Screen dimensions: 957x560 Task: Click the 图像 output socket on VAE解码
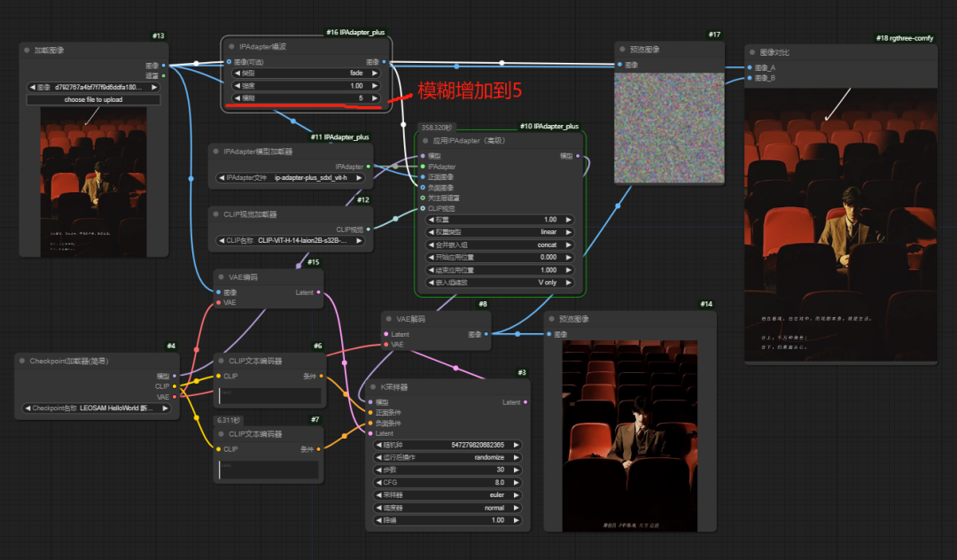[486, 334]
